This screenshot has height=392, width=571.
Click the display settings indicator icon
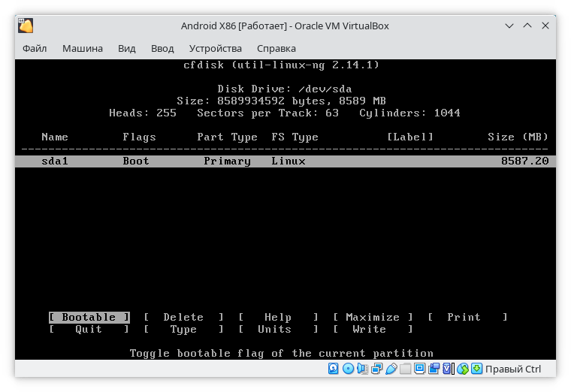coord(420,369)
